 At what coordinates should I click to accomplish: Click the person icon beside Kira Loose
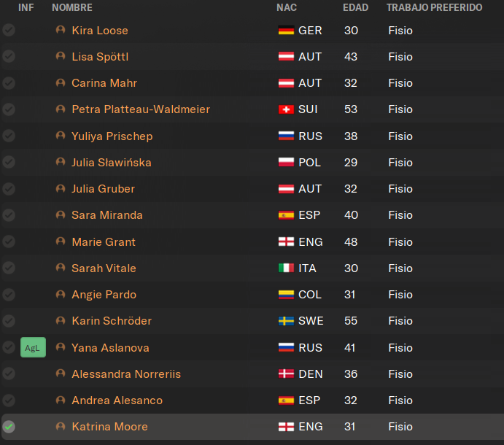click(61, 30)
